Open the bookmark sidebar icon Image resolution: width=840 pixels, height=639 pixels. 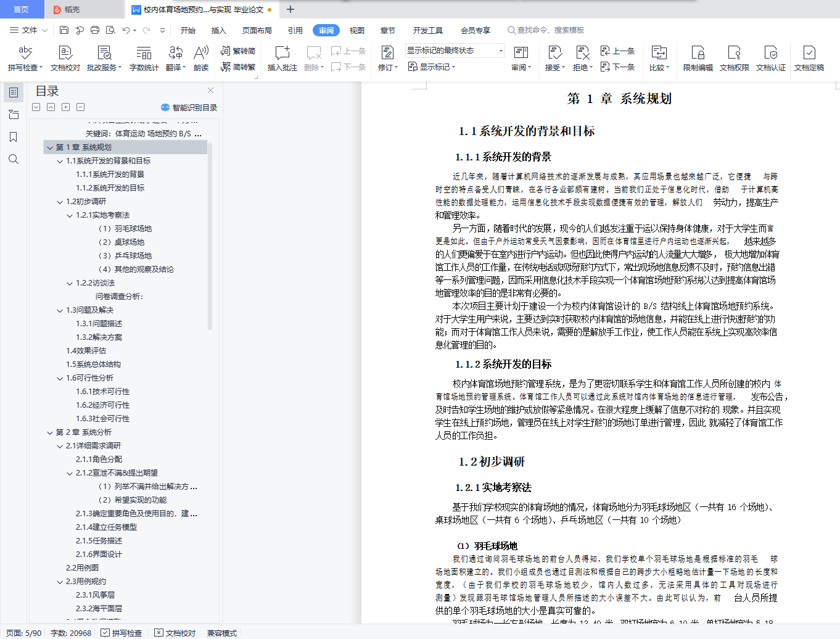(13, 137)
